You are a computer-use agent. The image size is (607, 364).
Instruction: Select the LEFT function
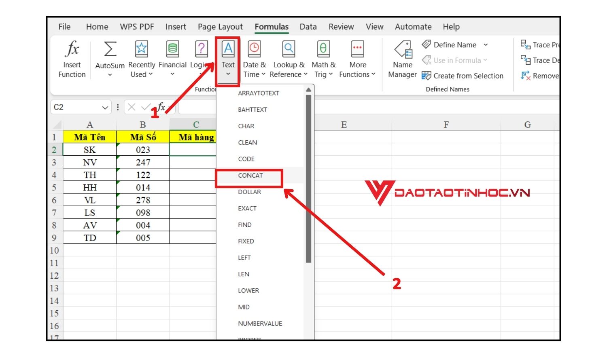(260, 258)
